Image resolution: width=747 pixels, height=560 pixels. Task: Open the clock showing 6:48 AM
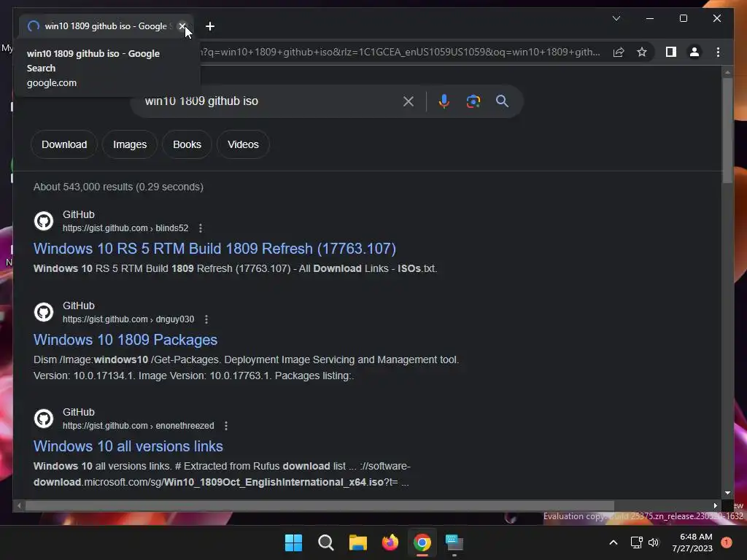click(692, 542)
